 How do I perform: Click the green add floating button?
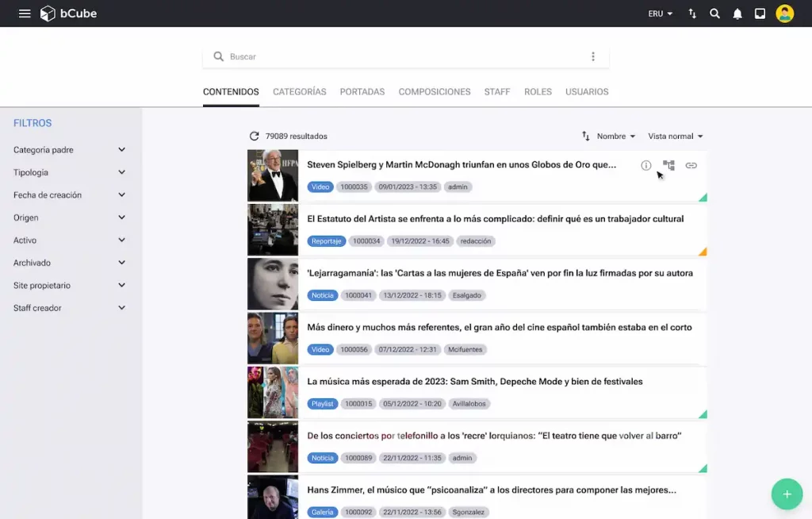[787, 494]
